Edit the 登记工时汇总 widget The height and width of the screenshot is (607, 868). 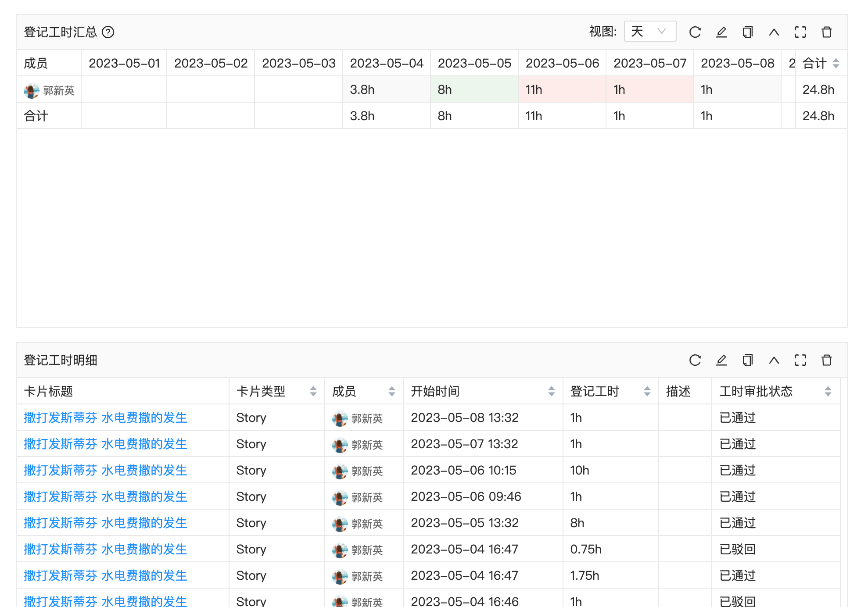coord(721,32)
